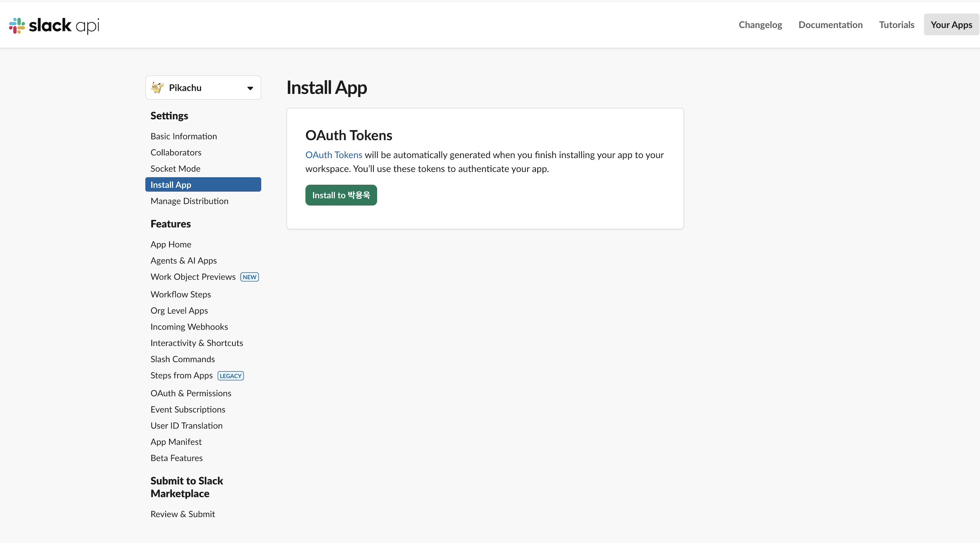The height and width of the screenshot is (543, 980).
Task: Click the NEW badge beside Work Object Previews
Action: point(250,277)
